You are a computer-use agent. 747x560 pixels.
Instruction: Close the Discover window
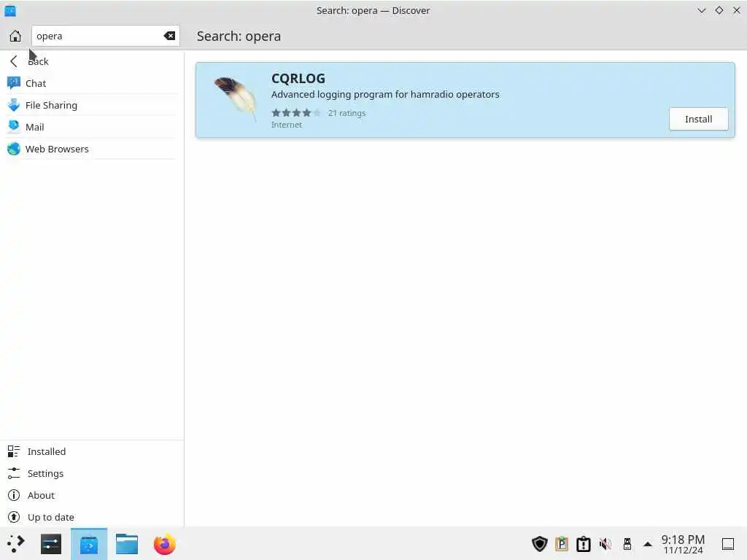coord(737,10)
